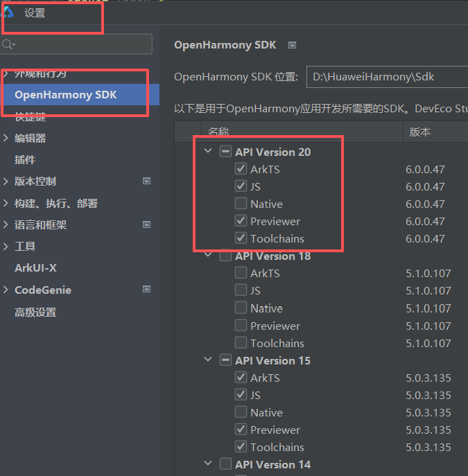Expand the CodeGenie settings section
Viewport: 468px width, 476px height.
tap(6, 290)
